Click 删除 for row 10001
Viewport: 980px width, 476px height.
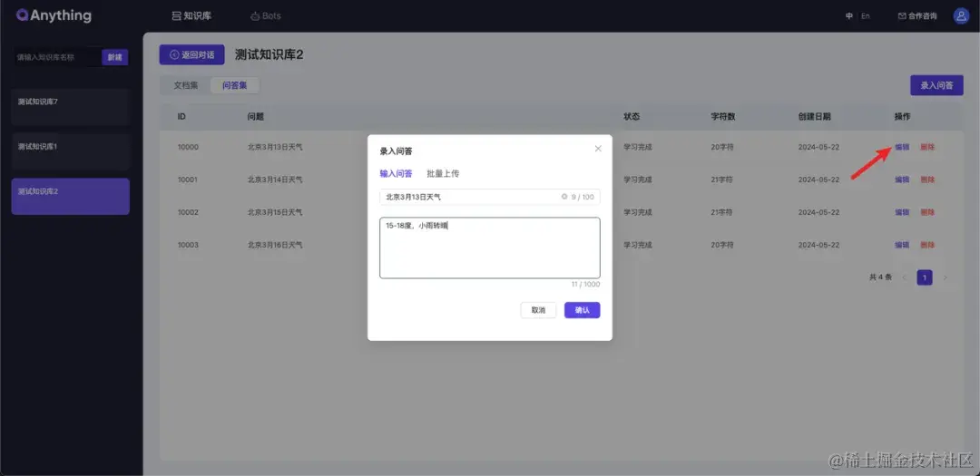(927, 180)
